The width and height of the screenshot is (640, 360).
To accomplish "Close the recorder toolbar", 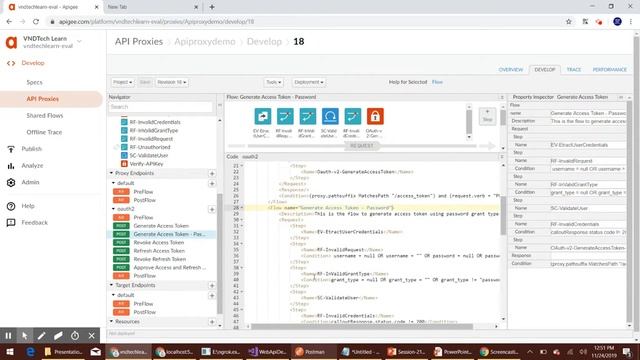I will click(x=91, y=336).
